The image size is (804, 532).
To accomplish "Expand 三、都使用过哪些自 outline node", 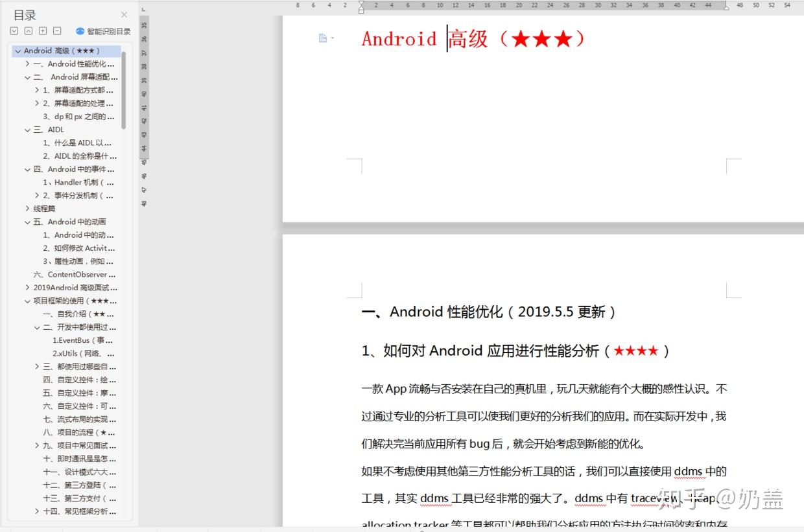I will (37, 366).
